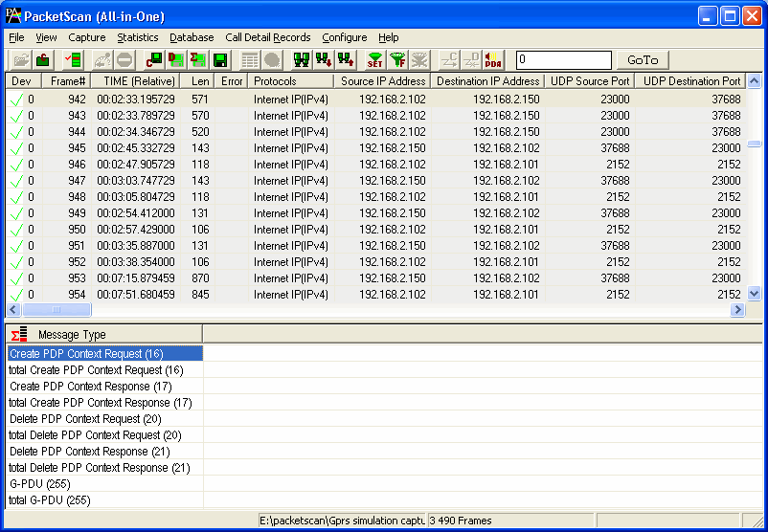This screenshot has height=532, width=768.
Task: Click the Frame# column header
Action: coord(66,81)
